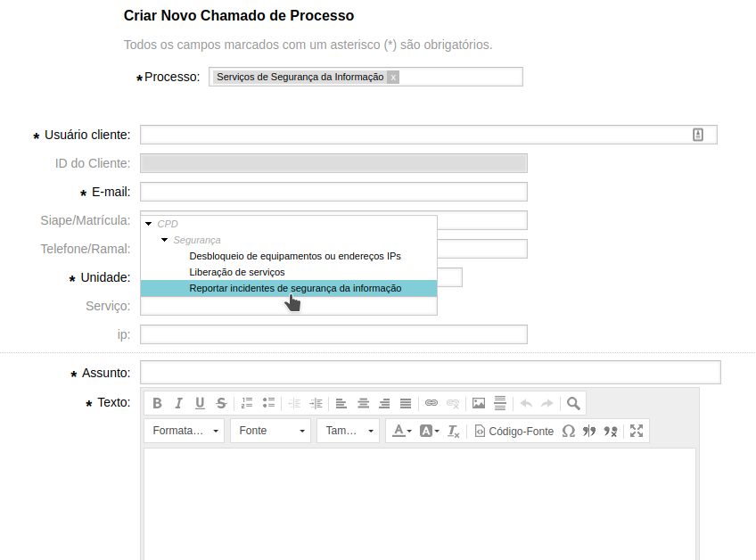
Task: Maximize the text editor
Action: (637, 431)
